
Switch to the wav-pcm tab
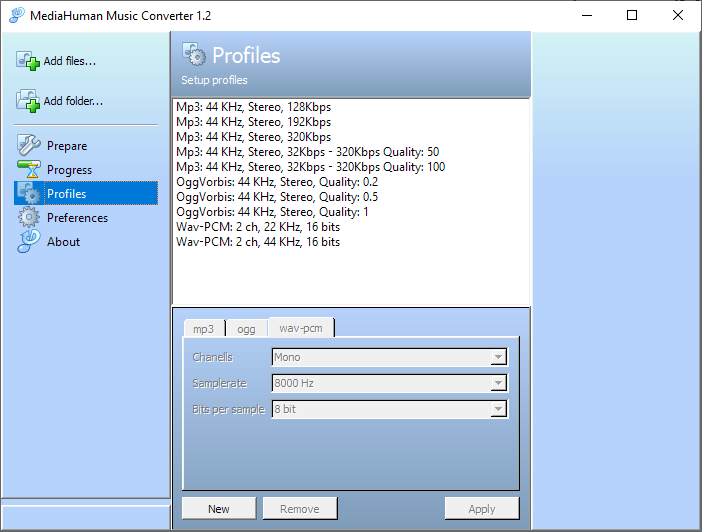[x=301, y=327]
